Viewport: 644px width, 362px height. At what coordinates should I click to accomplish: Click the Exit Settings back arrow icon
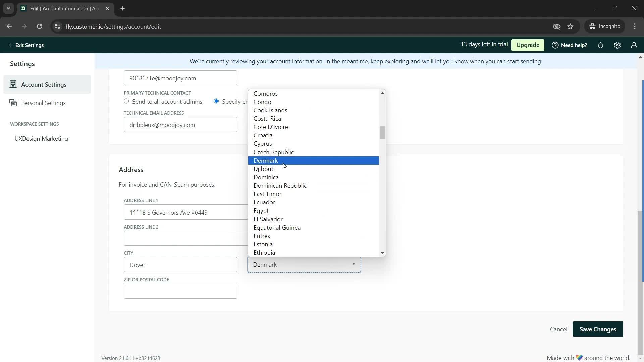[9, 45]
